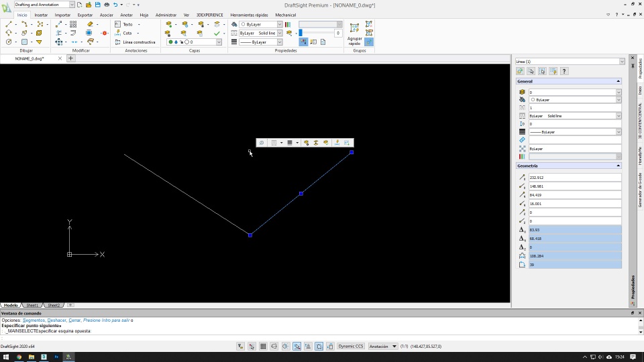This screenshot has height=362, width=644.
Task: Open the Anotación scale dropdown
Action: [383, 347]
